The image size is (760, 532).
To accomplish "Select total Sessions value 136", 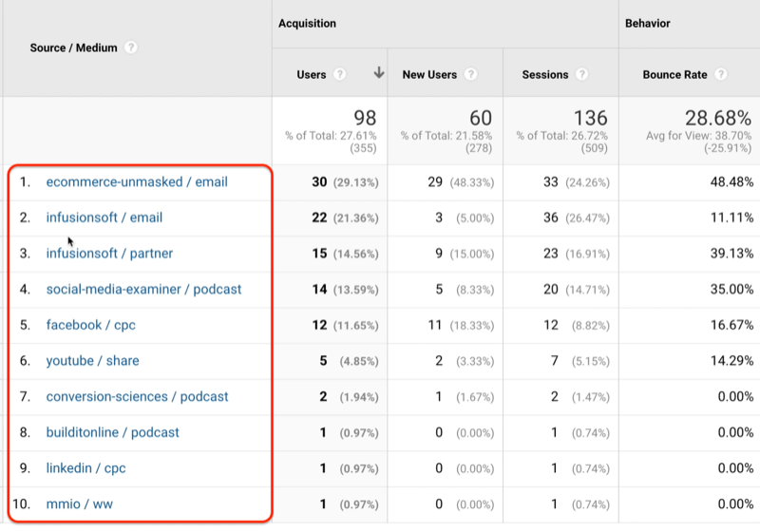I will pos(590,118).
